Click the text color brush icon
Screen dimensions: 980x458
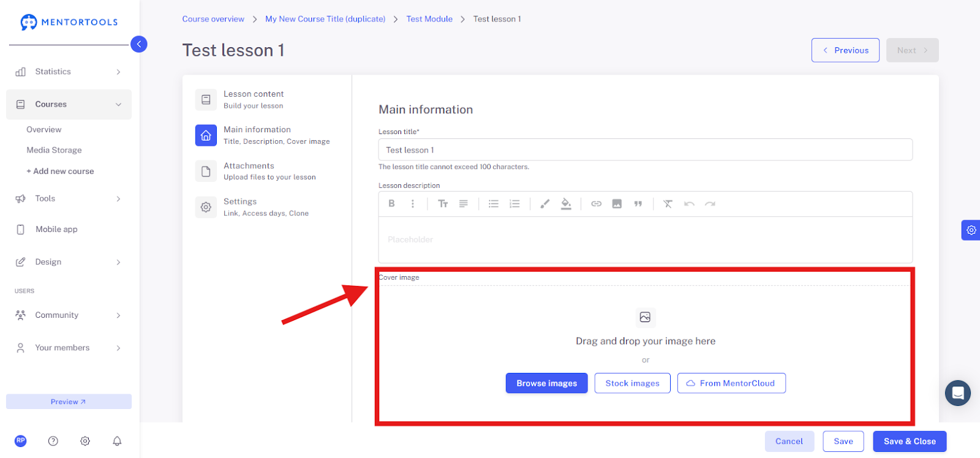[545, 204]
